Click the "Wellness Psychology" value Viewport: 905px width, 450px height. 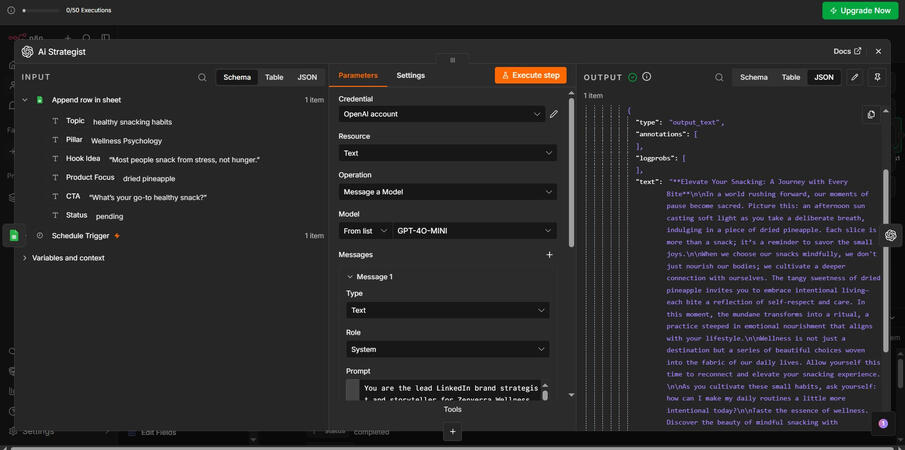tap(126, 141)
